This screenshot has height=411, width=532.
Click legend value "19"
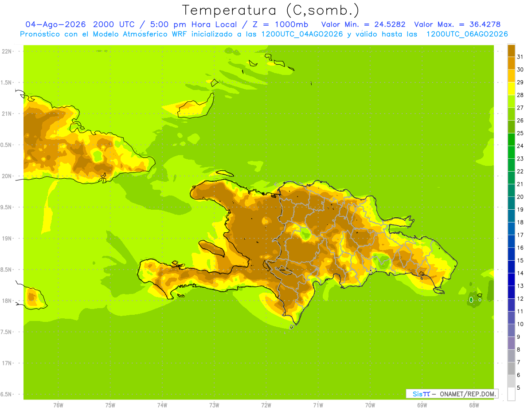coord(520,209)
